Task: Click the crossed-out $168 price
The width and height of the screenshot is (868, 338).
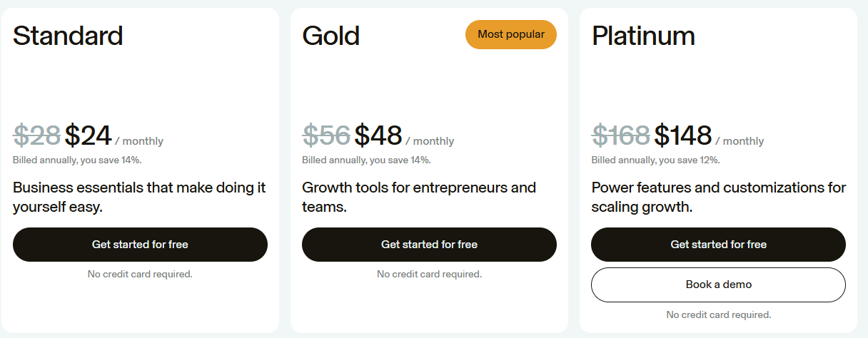Action: (620, 135)
